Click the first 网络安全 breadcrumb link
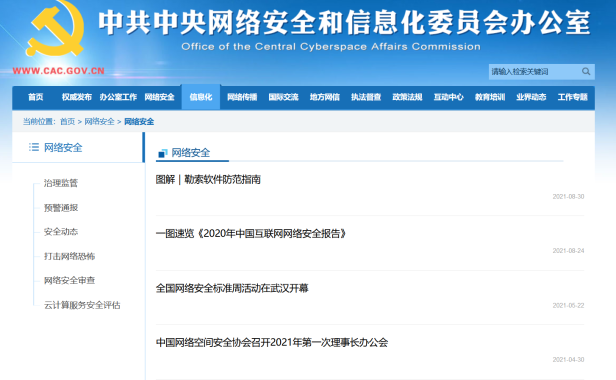The image size is (616, 380). pos(99,122)
